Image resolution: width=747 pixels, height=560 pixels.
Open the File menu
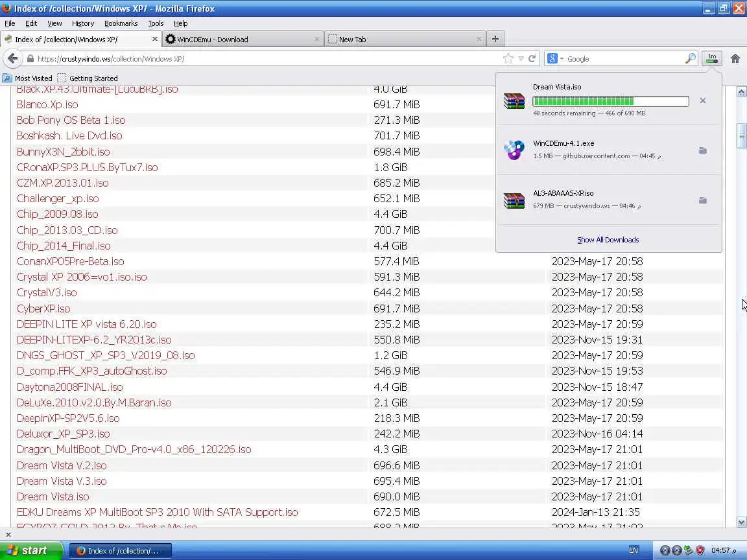click(10, 23)
